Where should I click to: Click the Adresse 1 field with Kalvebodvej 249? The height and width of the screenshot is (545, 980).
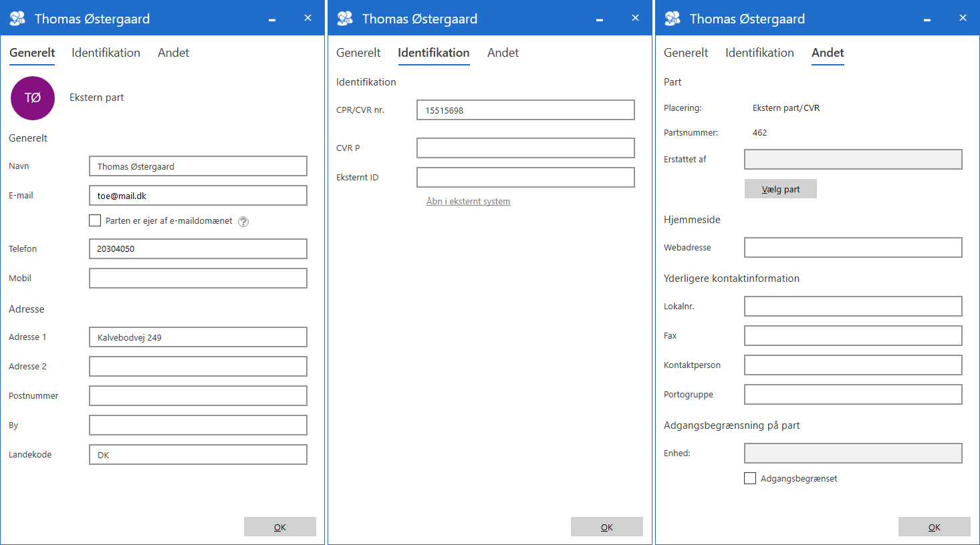198,337
